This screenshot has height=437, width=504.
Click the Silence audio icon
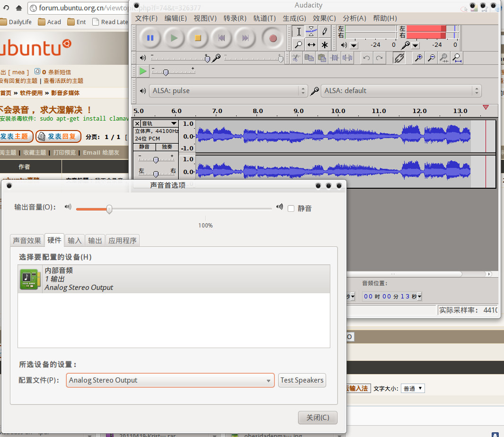[347, 58]
